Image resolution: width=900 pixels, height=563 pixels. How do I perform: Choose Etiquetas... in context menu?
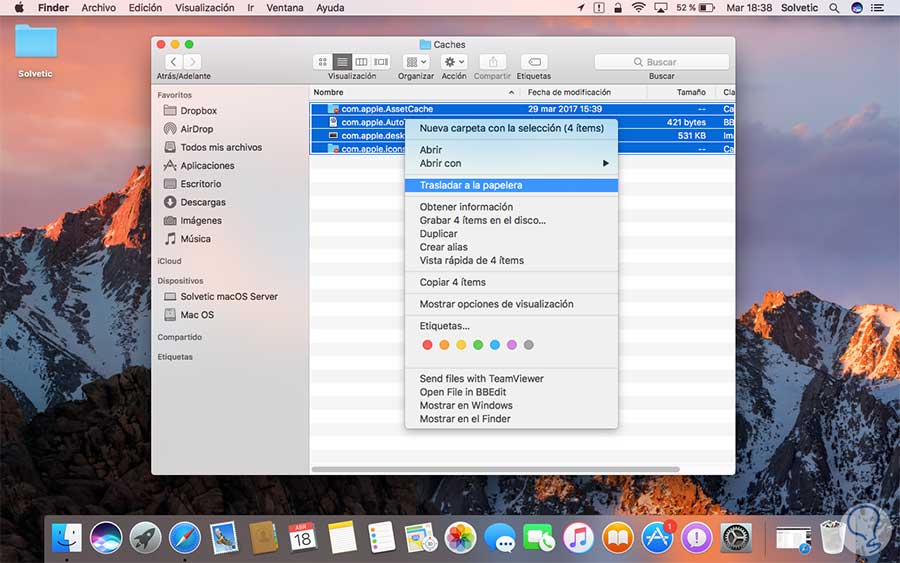[x=511, y=326]
